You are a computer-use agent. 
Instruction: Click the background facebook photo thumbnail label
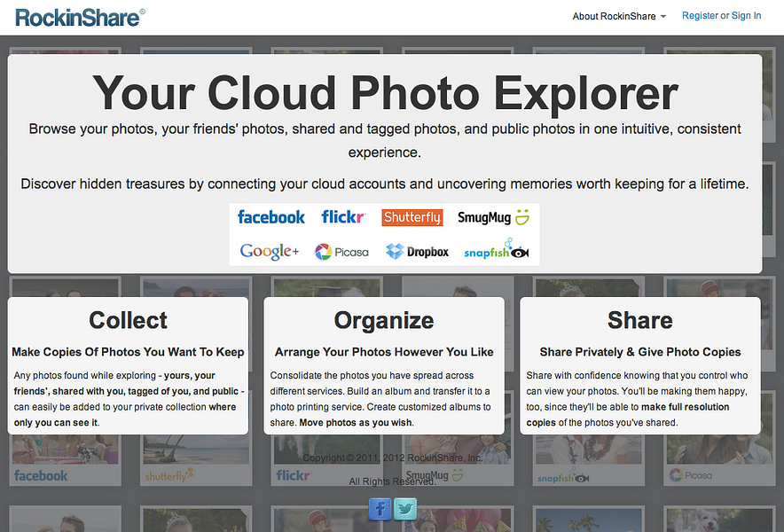tap(41, 475)
